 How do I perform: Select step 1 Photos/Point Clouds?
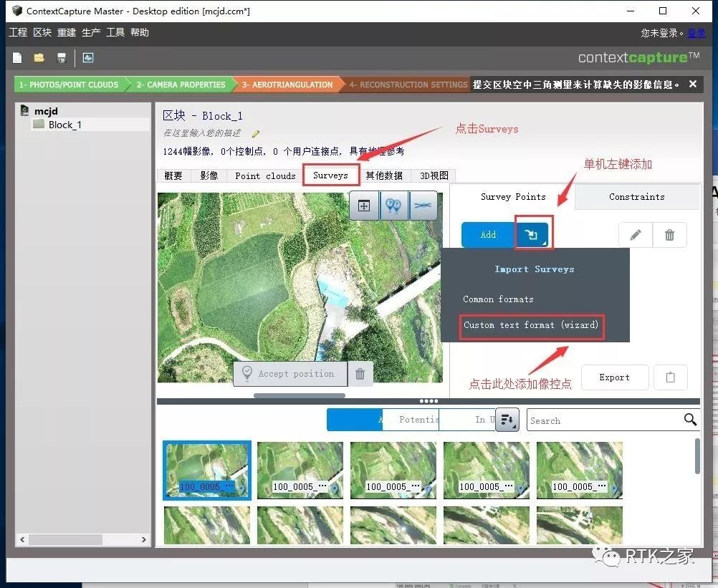pyautogui.click(x=70, y=85)
